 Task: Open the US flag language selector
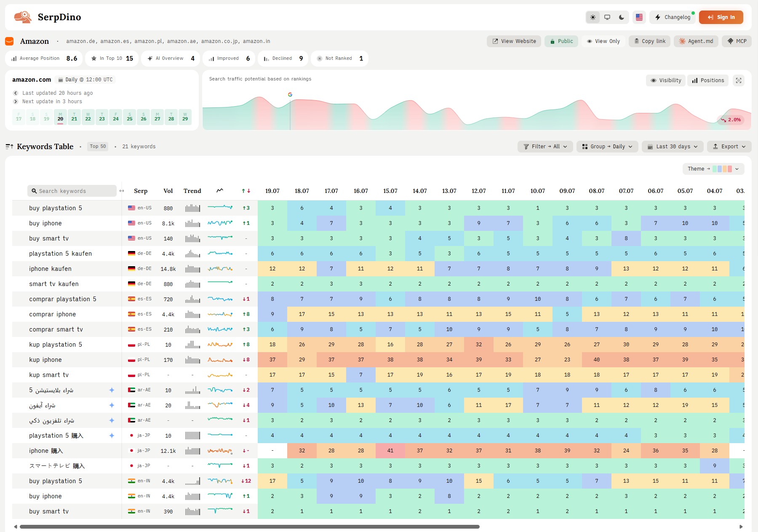click(639, 17)
